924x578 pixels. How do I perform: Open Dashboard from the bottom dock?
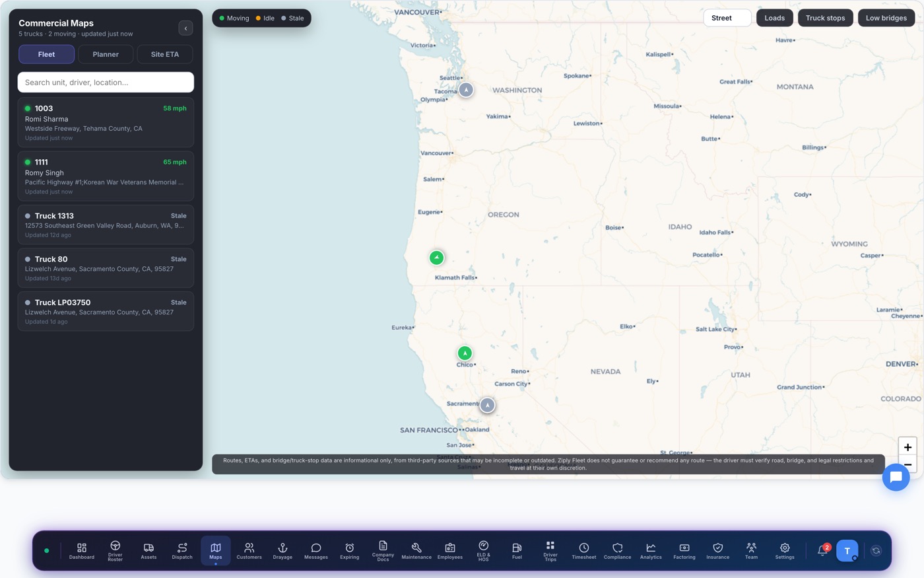coord(82,551)
